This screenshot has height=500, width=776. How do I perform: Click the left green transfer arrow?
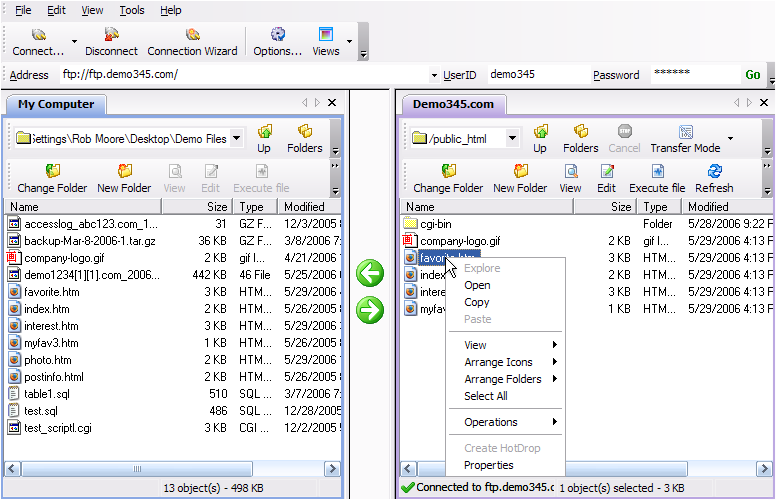click(370, 273)
